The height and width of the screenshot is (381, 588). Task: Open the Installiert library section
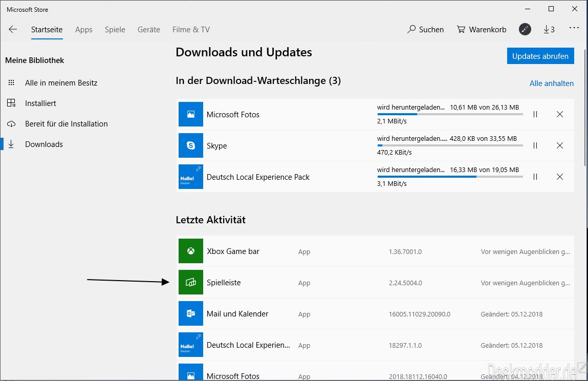(x=40, y=103)
